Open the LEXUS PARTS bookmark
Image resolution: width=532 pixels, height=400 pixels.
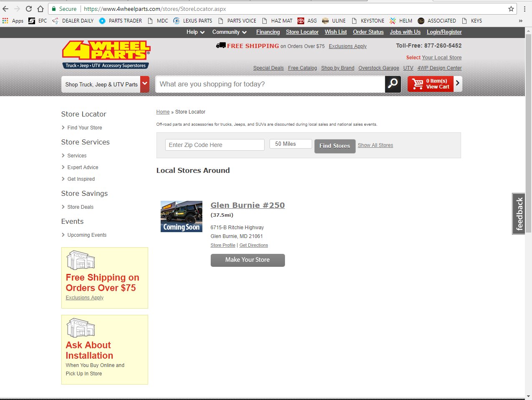pos(193,20)
